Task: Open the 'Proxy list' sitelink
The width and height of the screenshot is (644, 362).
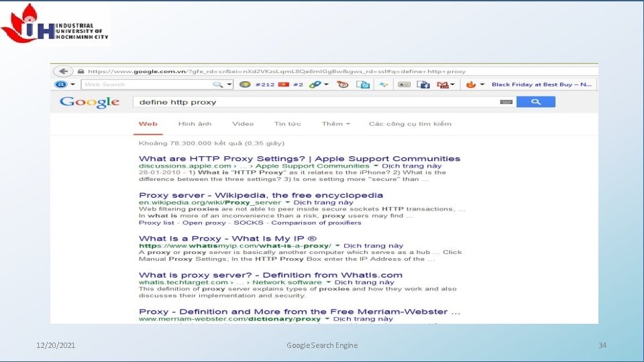Action: [x=156, y=223]
